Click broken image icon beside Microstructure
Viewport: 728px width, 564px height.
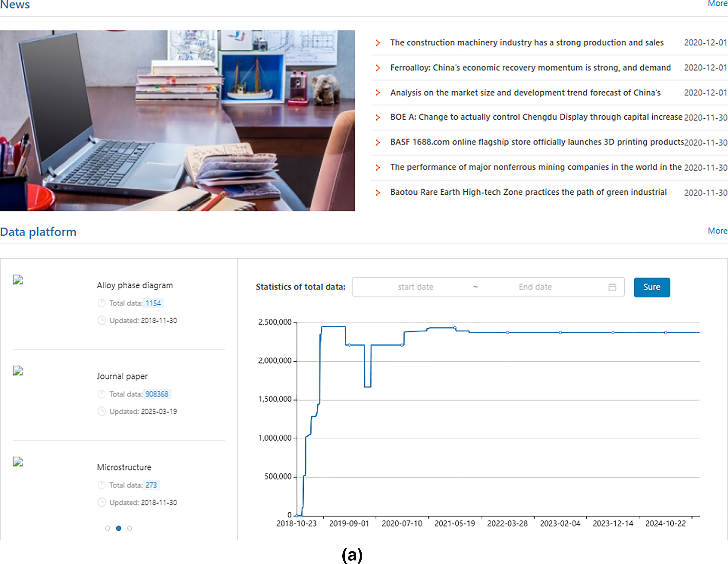coord(18,462)
